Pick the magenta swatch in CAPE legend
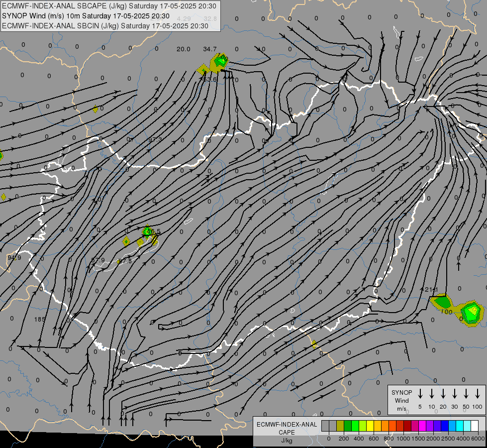 (x=422, y=426)
